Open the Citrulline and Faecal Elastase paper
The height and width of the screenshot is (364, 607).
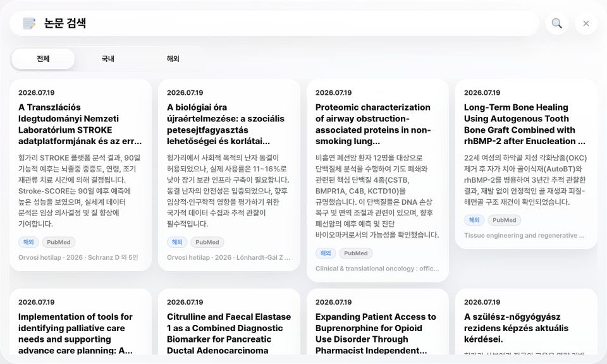pyautogui.click(x=229, y=334)
